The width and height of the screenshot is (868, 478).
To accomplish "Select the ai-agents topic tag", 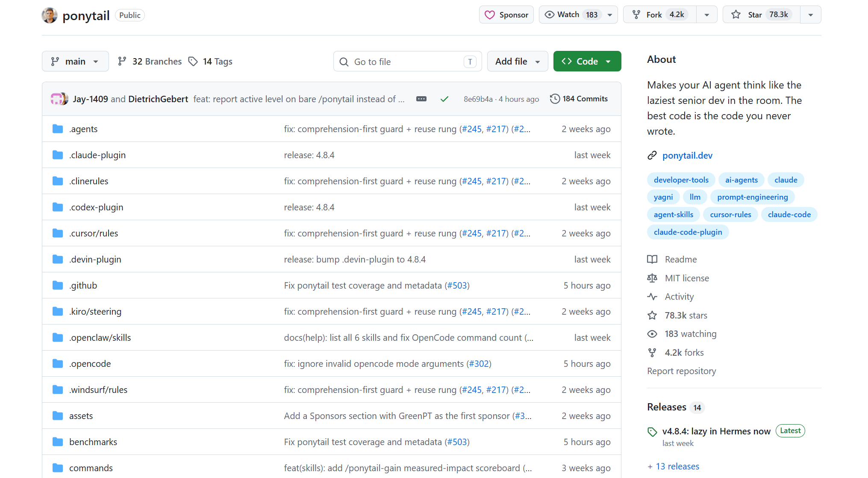I will tap(741, 180).
